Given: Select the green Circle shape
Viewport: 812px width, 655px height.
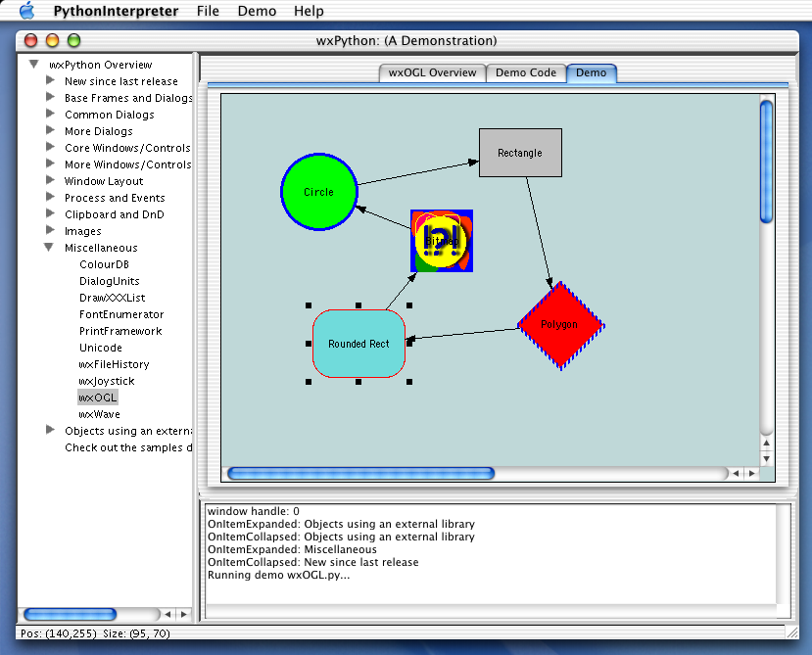Looking at the screenshot, I should (x=318, y=192).
